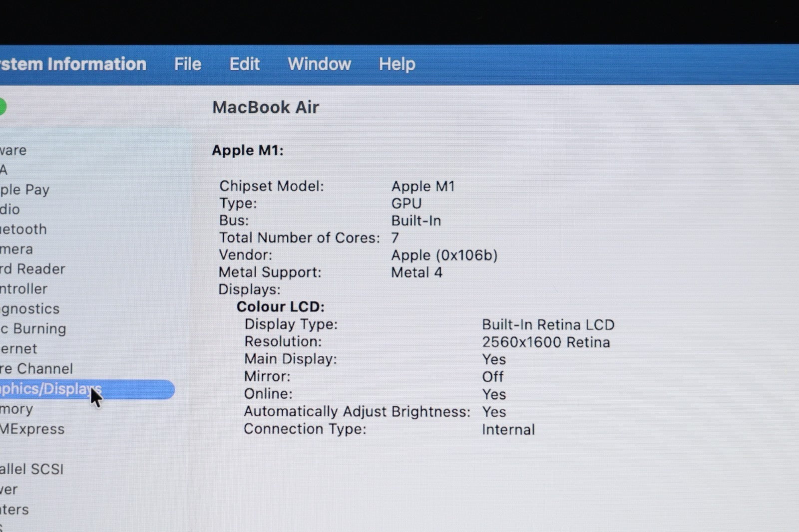
Task: Show NVMExpress information from sidebar
Action: point(32,429)
